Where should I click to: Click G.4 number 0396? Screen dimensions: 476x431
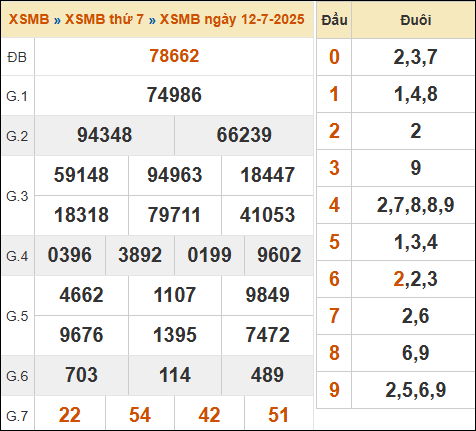pyautogui.click(x=70, y=255)
